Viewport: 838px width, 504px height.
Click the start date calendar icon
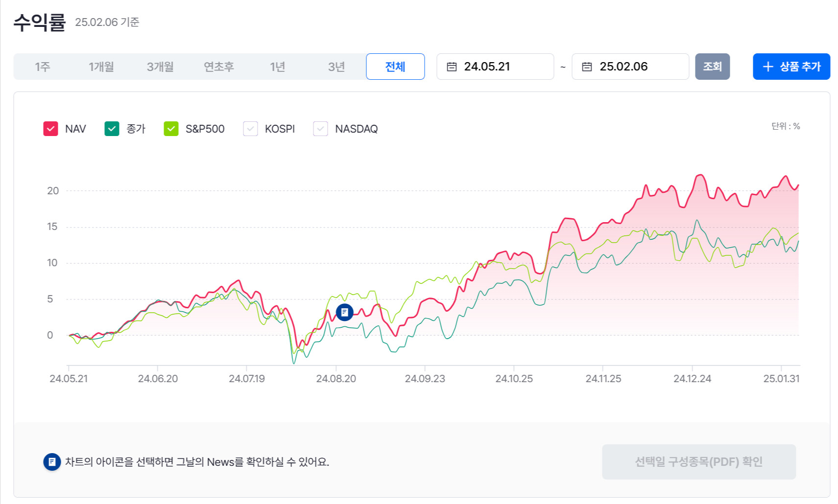(452, 67)
